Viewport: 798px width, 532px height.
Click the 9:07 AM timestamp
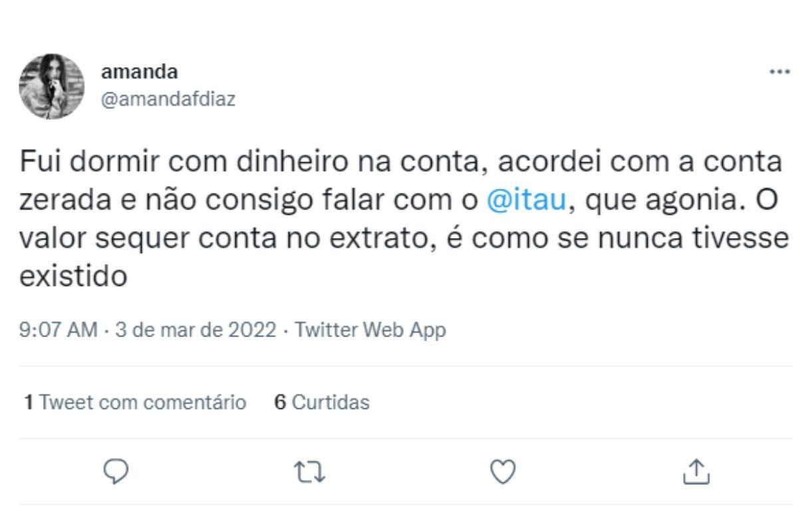pos(59,330)
